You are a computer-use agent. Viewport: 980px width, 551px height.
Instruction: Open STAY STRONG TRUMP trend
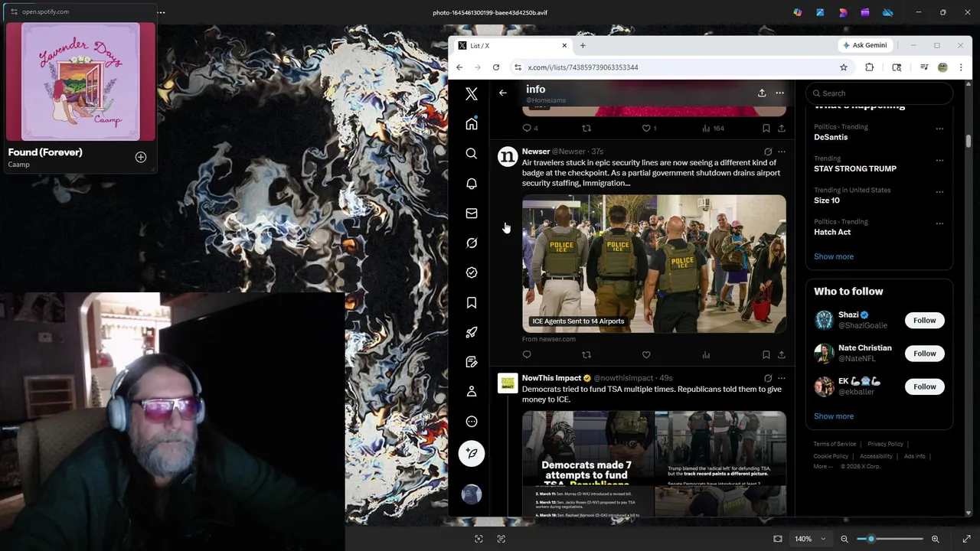click(855, 168)
